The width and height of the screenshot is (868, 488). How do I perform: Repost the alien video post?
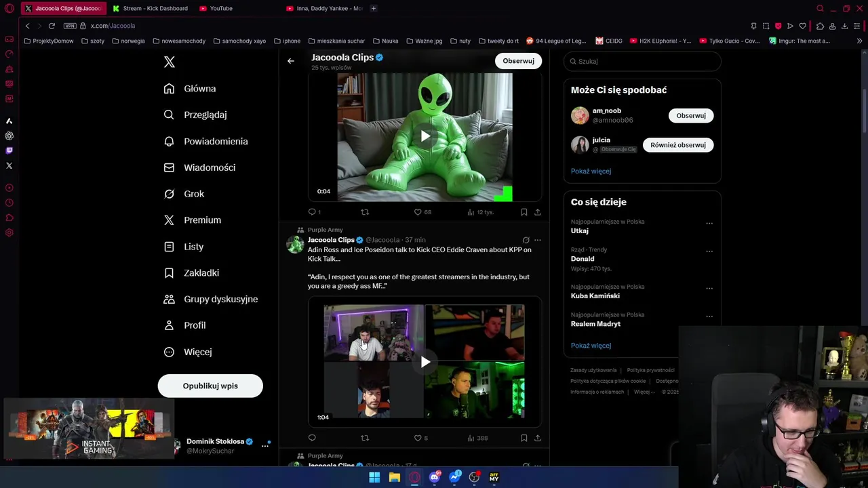[365, 212]
